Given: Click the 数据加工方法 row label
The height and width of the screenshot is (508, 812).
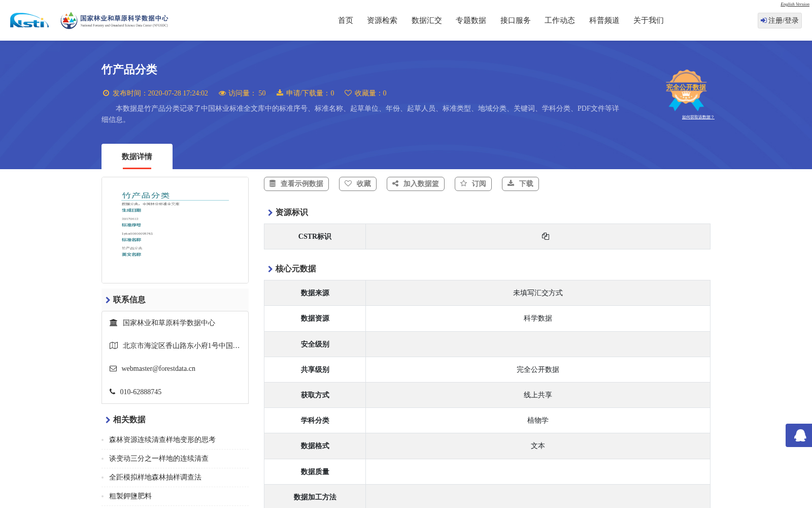Looking at the screenshot, I should [315, 497].
